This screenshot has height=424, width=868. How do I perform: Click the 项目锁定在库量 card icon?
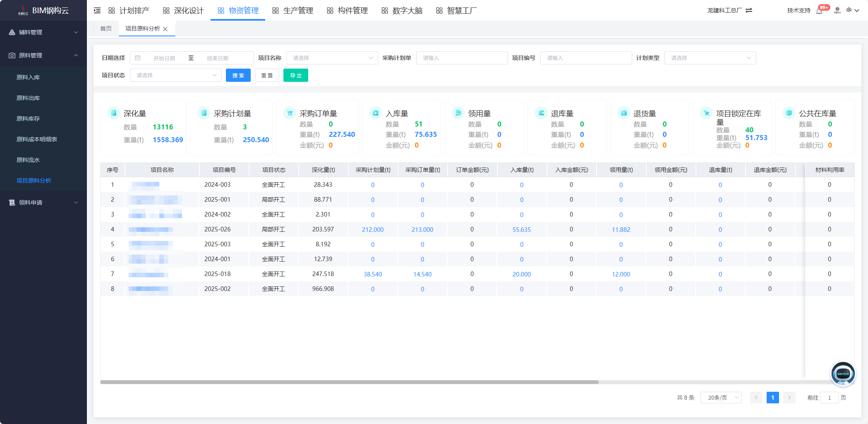tap(706, 113)
